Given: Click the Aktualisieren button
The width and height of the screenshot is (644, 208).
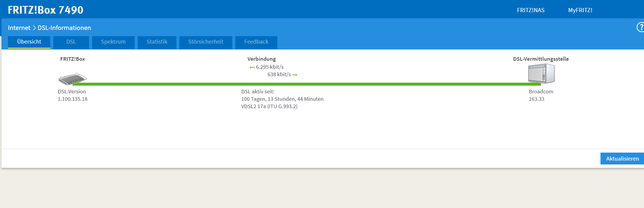Looking at the screenshot, I should (622, 159).
